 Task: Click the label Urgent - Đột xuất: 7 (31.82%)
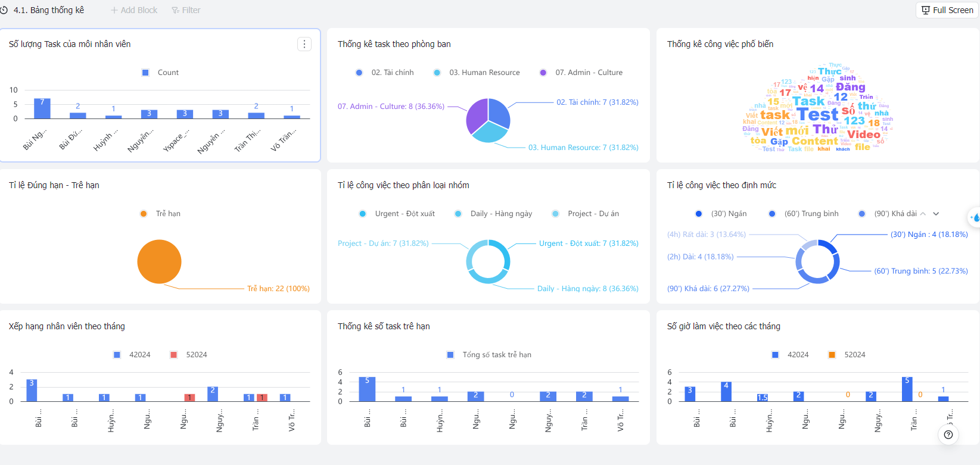(x=589, y=244)
